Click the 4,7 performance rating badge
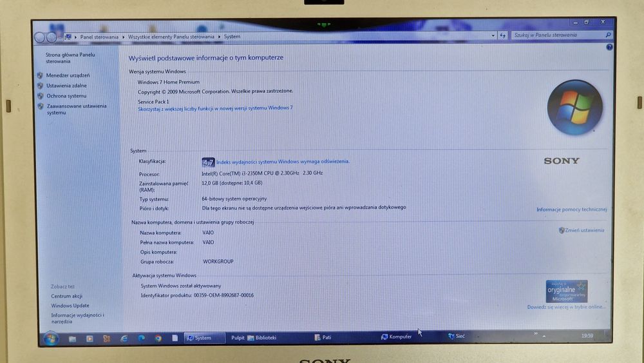644x363 pixels. 208,162
